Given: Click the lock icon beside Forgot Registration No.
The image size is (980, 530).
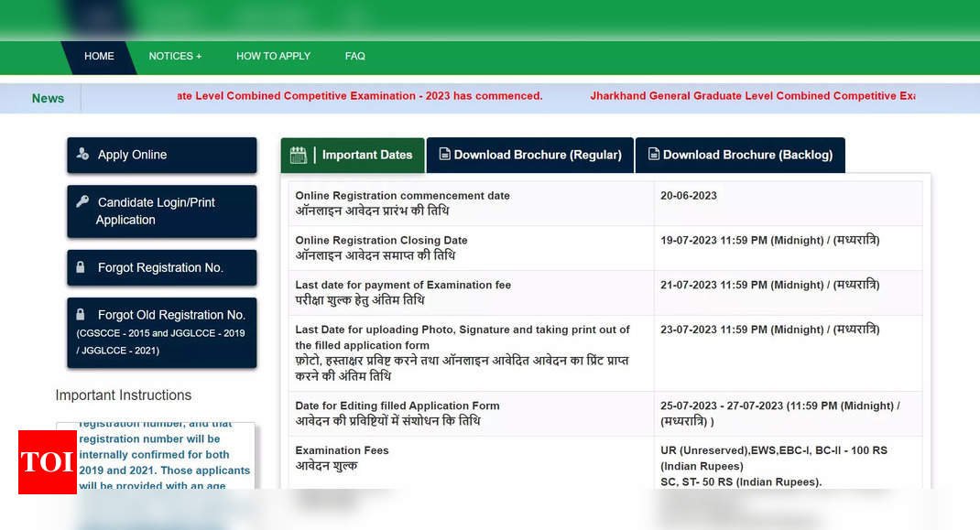Looking at the screenshot, I should pyautogui.click(x=80, y=267).
